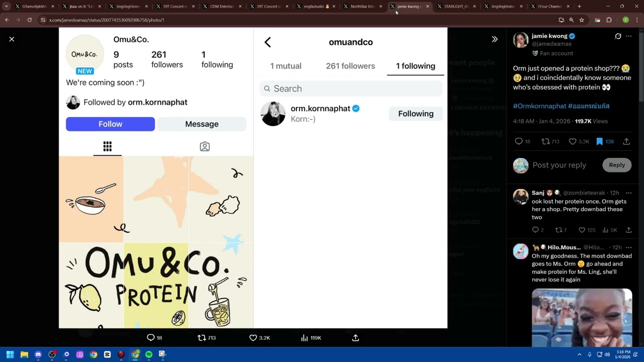This screenshot has width=644, height=362.
Task: Open Grok icon on jamie kwong's post
Action: pos(618,36)
